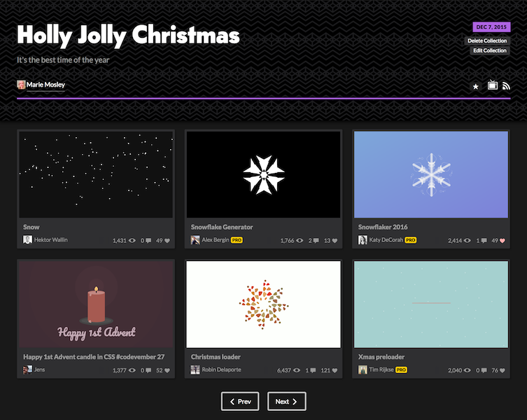
Task: Open the Snowflake Generator thumbnail
Action: pos(263,174)
